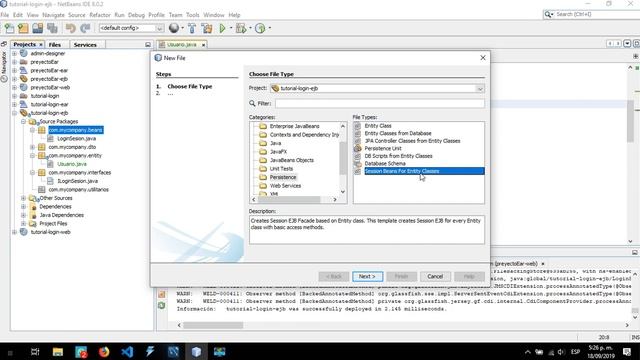This screenshot has width=640, height=360.
Task: Click in the Filter text field
Action: [380, 104]
